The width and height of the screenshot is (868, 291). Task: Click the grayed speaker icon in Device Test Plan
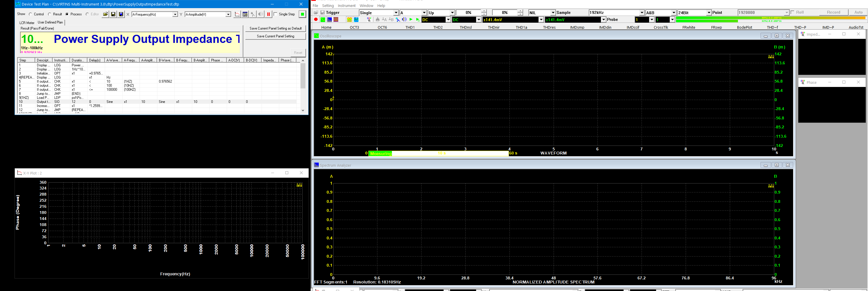(260, 14)
